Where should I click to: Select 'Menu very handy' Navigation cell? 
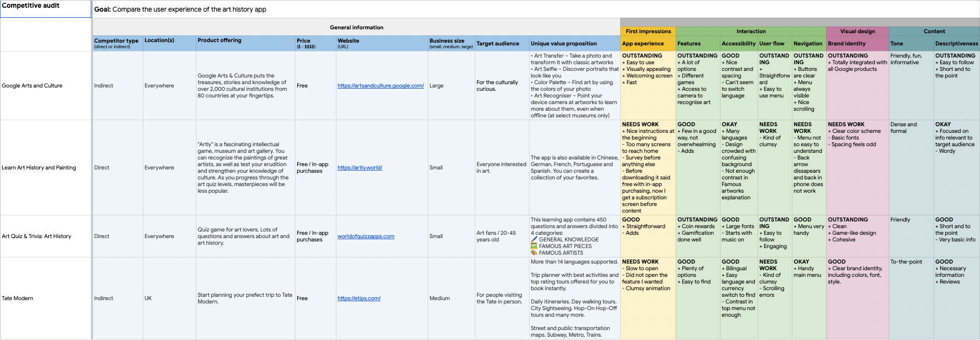click(x=809, y=236)
